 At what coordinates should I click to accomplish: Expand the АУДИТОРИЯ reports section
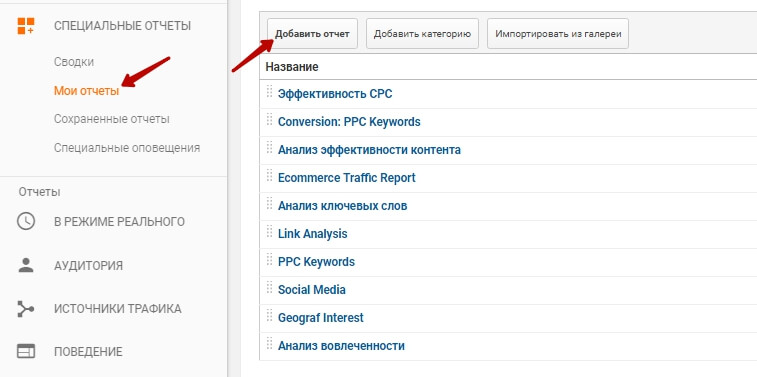pyautogui.click(x=88, y=266)
